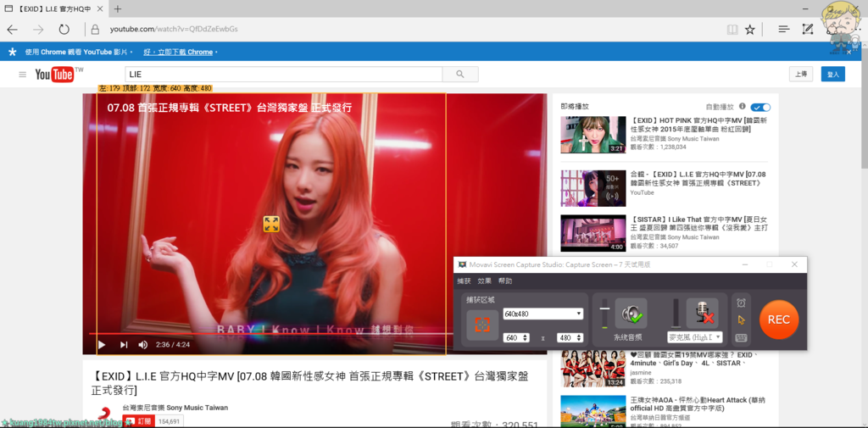This screenshot has height=428, width=868.
Task: Open the scheduled recording alarm clock icon
Action: click(741, 303)
